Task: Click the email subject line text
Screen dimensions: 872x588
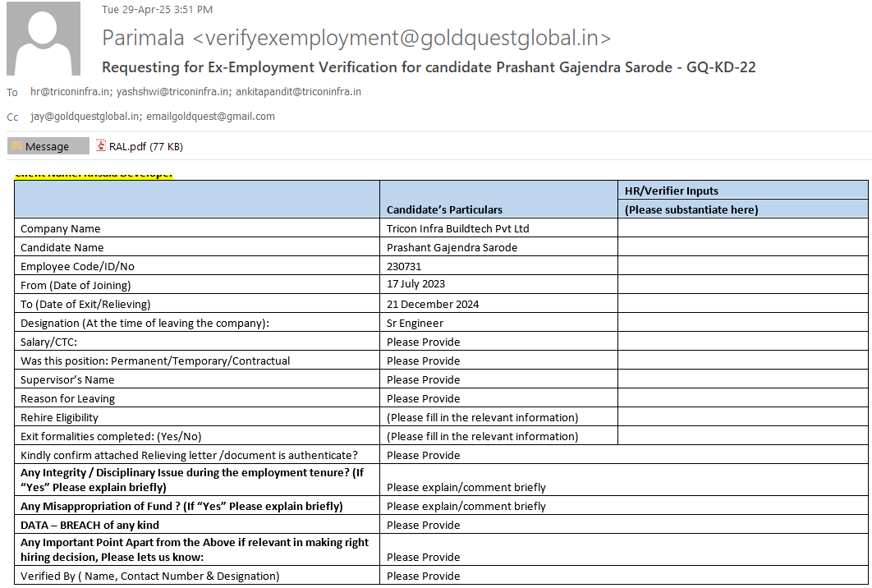Action: [x=428, y=67]
